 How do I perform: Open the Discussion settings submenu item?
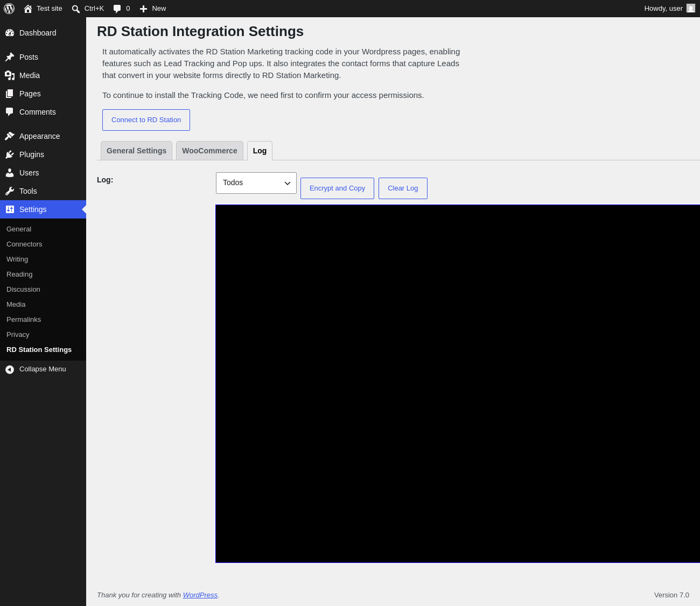pyautogui.click(x=23, y=290)
